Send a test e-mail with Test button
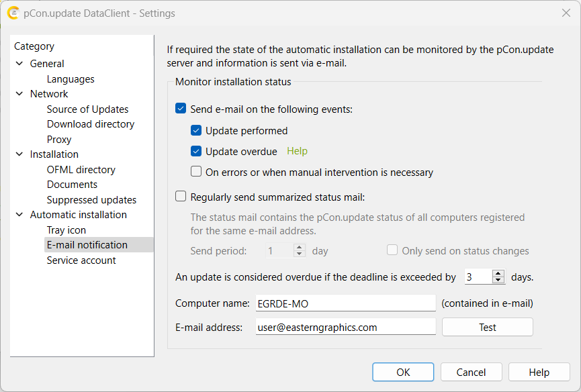 pyautogui.click(x=487, y=327)
